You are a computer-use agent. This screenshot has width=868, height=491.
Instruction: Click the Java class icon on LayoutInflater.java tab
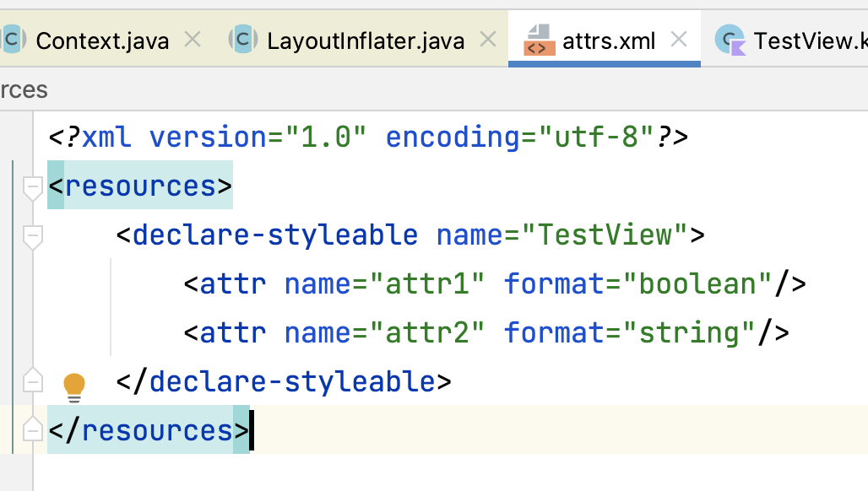(x=243, y=40)
